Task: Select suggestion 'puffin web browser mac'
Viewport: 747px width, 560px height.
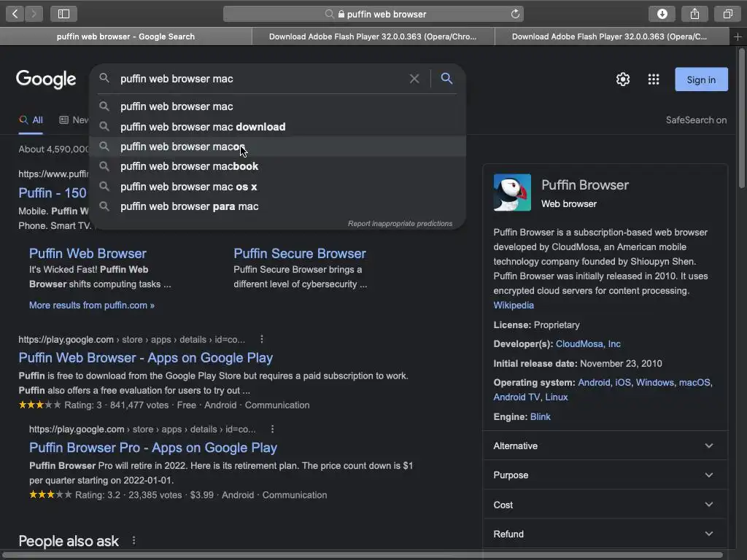Action: click(x=277, y=106)
